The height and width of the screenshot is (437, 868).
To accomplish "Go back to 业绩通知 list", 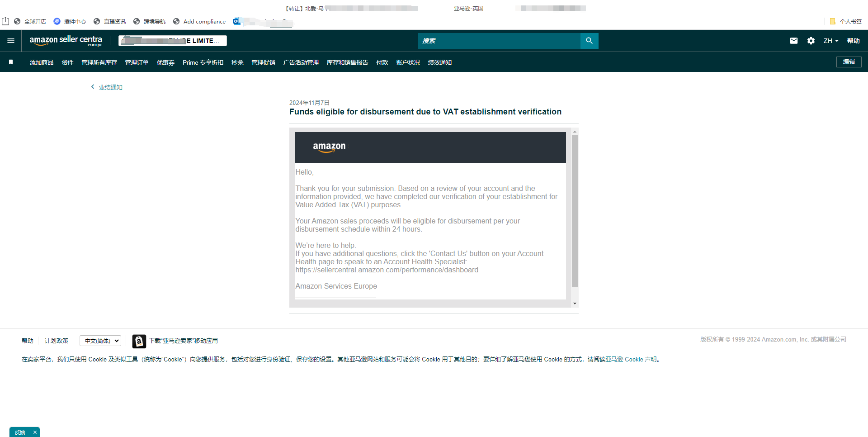I will (110, 87).
